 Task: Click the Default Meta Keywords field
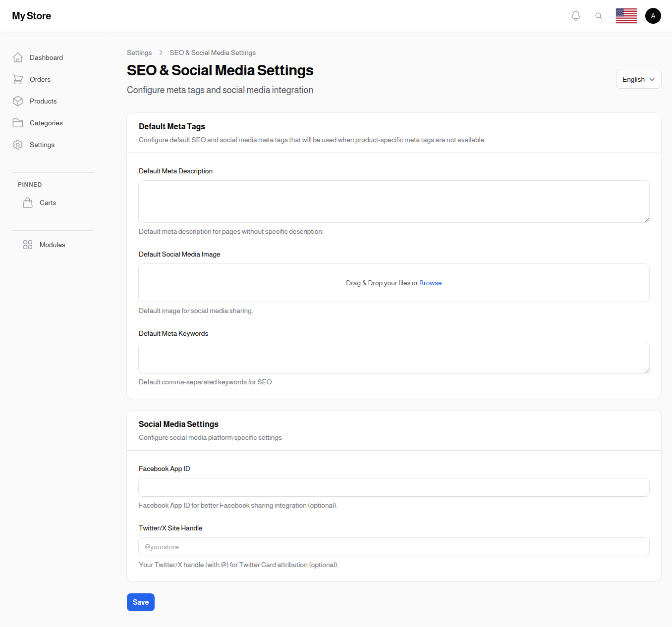[x=393, y=358]
